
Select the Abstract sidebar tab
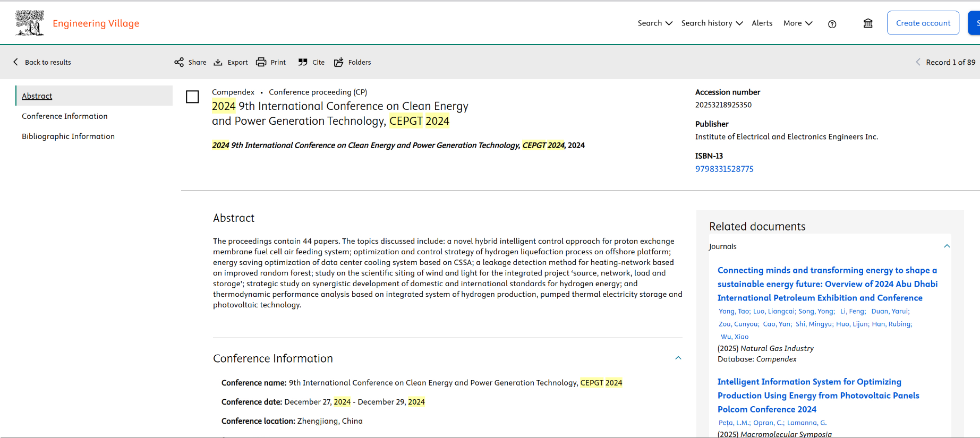point(95,96)
